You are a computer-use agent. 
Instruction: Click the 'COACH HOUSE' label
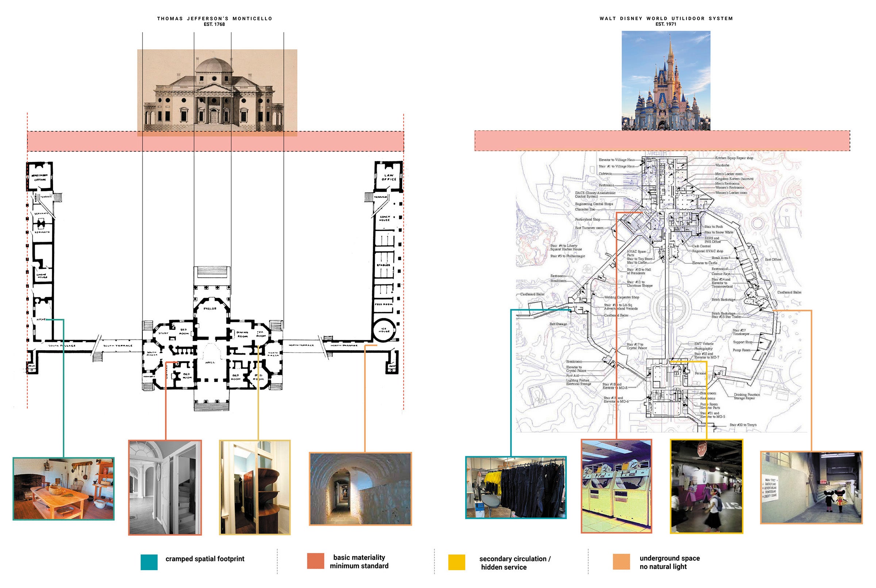(385, 218)
